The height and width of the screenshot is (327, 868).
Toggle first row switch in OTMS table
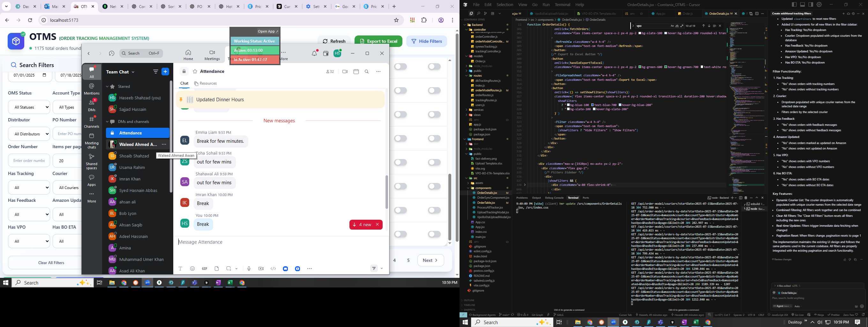click(400, 67)
